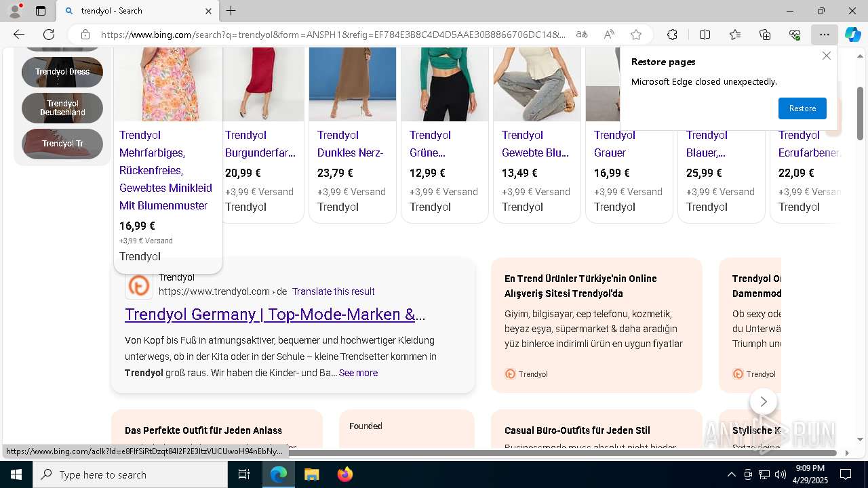Open Browser essentials icon
The height and width of the screenshot is (488, 868).
[x=795, y=35]
